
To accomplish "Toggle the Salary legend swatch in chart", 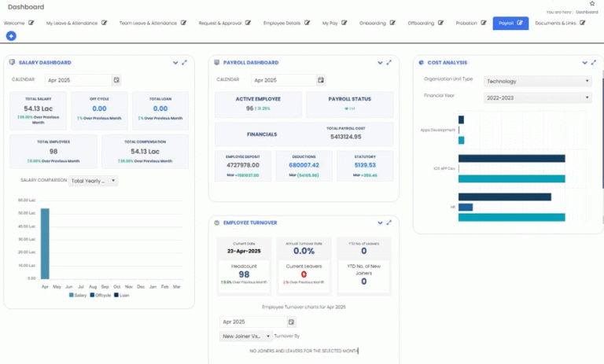I will (x=72, y=296).
